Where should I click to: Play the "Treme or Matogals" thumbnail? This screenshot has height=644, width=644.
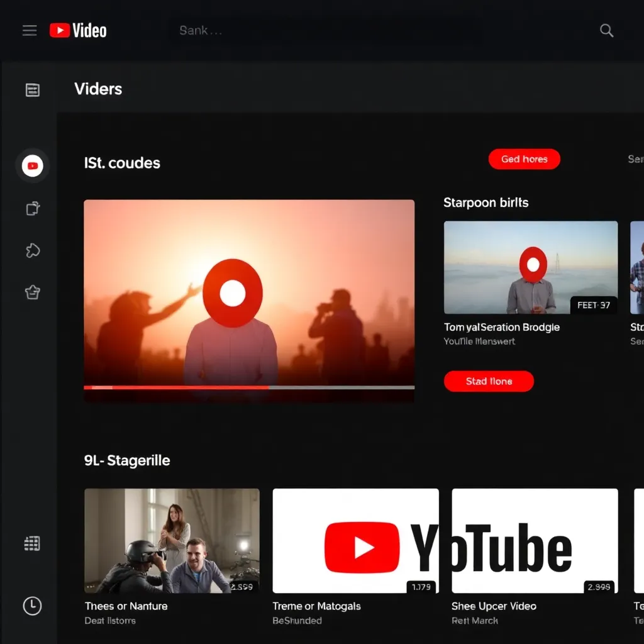point(355,541)
